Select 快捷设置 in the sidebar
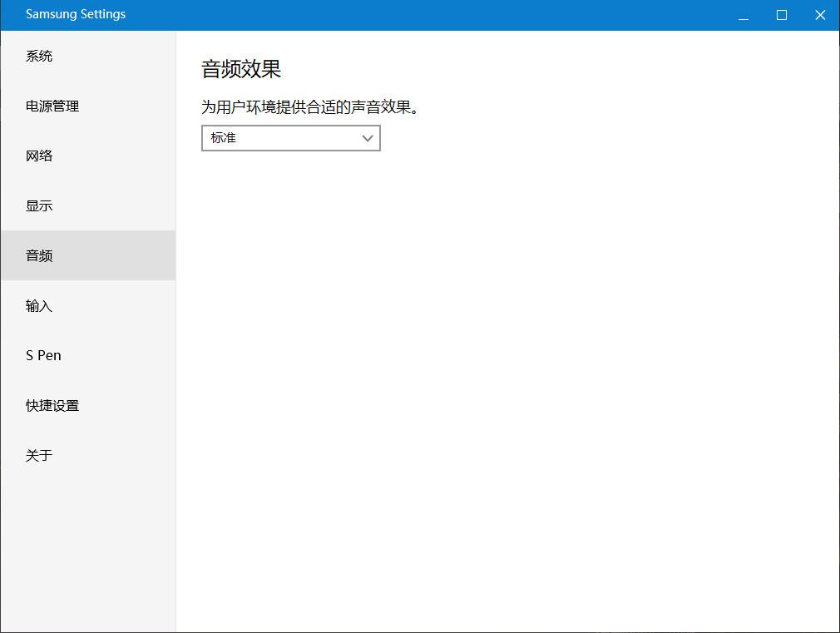This screenshot has height=633, width=840. click(x=52, y=406)
